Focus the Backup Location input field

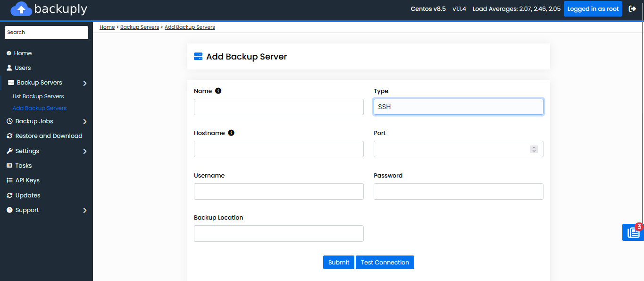click(x=278, y=234)
